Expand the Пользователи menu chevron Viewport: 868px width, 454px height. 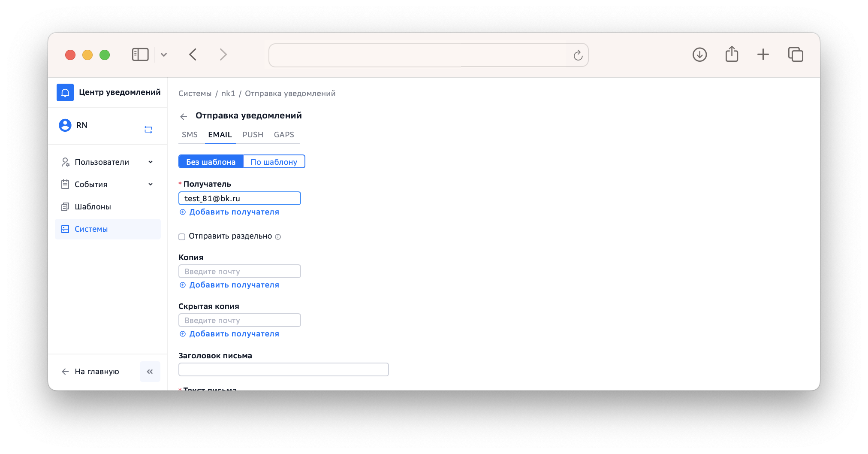pyautogui.click(x=151, y=162)
